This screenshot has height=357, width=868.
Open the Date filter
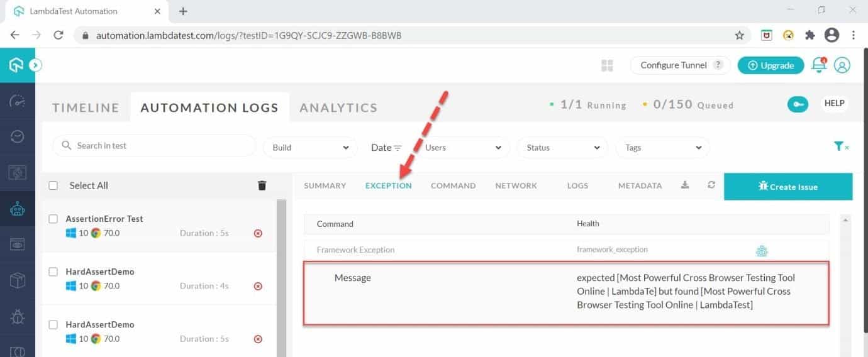(x=386, y=148)
